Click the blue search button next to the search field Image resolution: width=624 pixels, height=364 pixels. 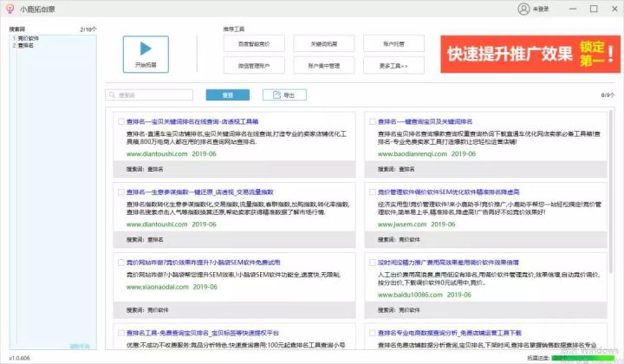(x=228, y=94)
